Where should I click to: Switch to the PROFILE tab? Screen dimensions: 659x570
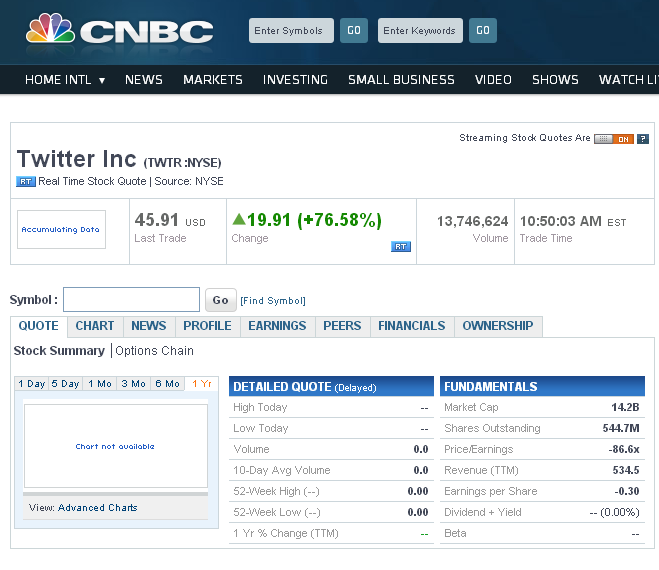pyautogui.click(x=207, y=326)
